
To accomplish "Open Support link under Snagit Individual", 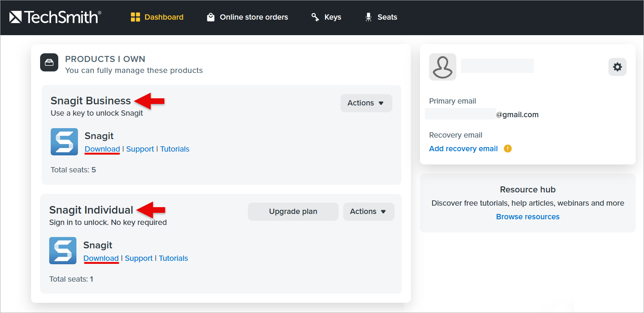I will click(x=139, y=258).
